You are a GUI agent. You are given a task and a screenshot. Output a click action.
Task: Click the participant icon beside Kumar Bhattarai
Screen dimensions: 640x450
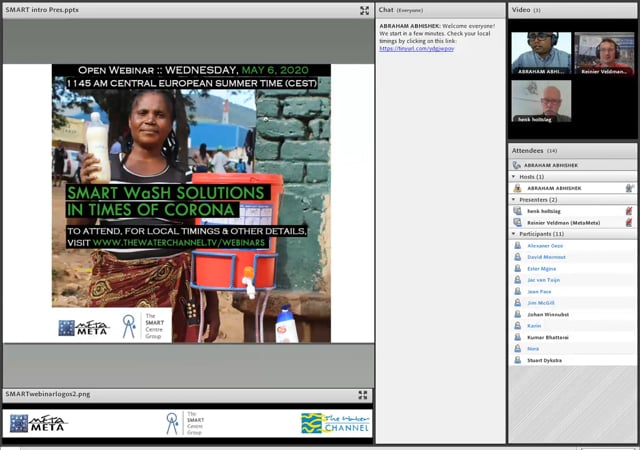[x=518, y=337]
